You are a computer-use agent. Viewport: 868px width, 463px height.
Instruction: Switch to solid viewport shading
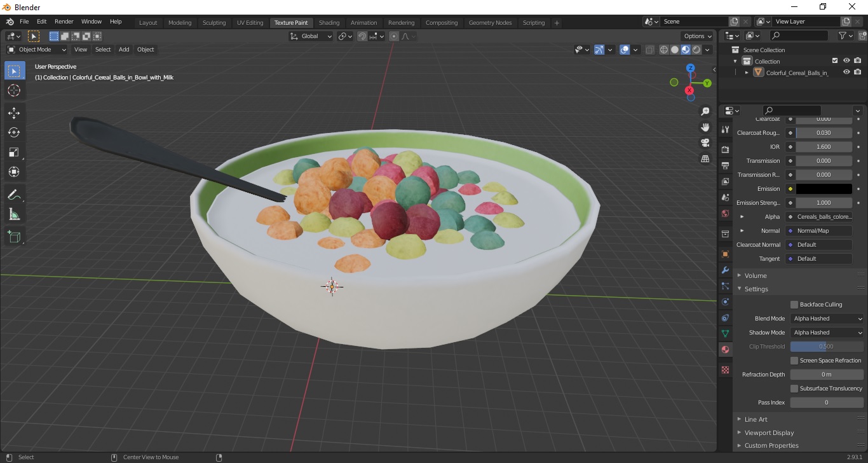675,50
